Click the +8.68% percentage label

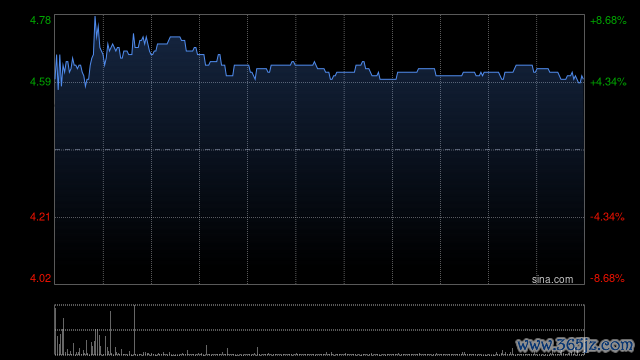[608, 20]
